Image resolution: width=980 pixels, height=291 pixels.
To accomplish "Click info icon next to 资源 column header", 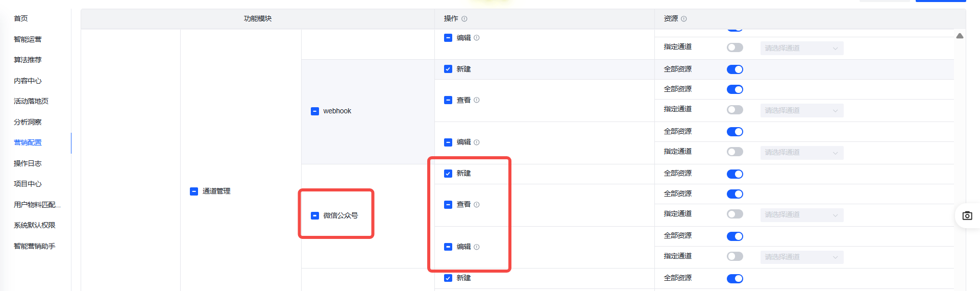I will [684, 19].
